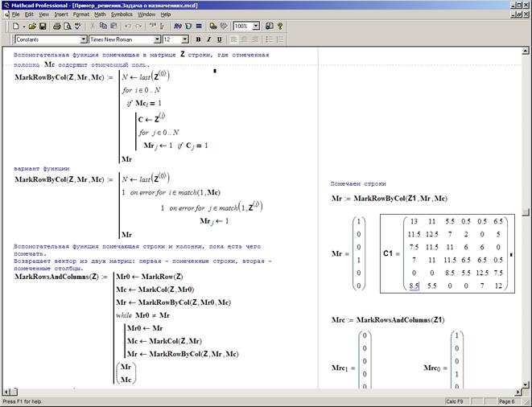Open the Help question mark icon

[279, 26]
